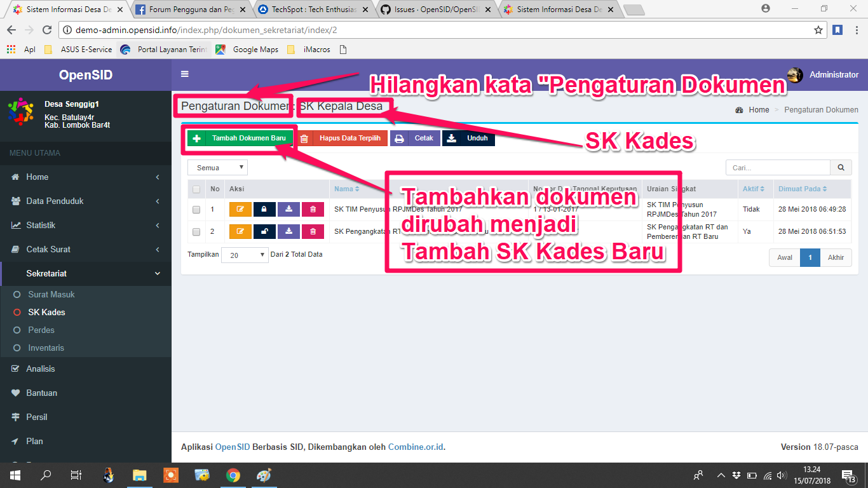Screen dimensions: 868x488
Task: Click the Home icon in the breadcrumb
Action: click(x=739, y=109)
